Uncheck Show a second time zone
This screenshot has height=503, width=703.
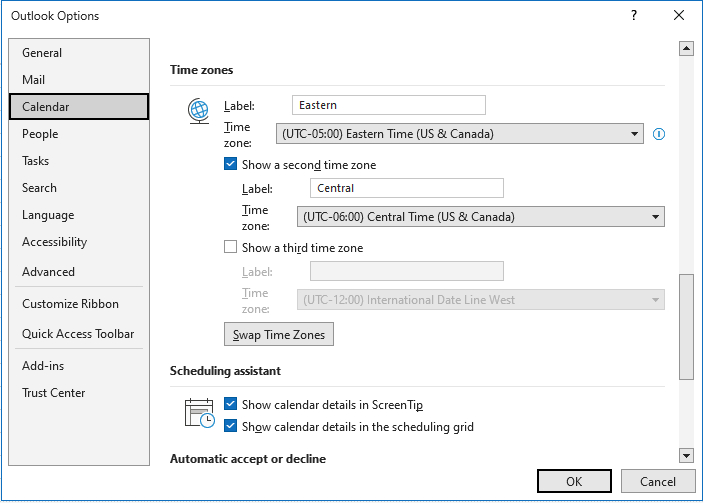point(230,164)
